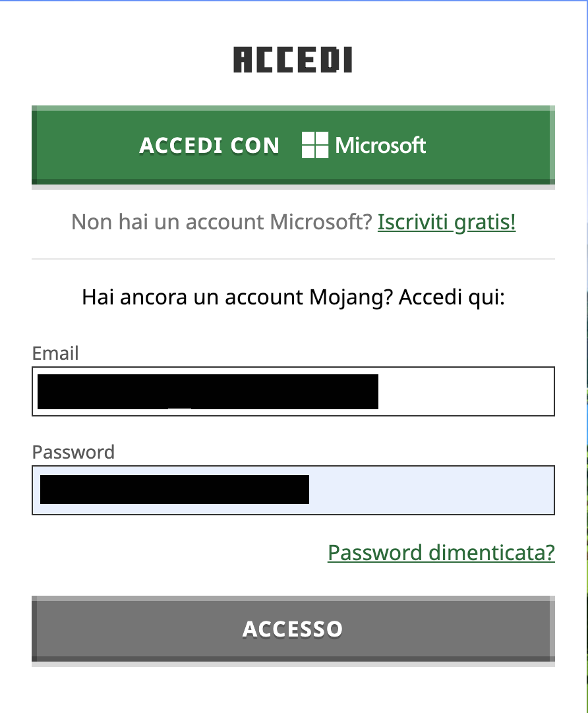This screenshot has height=713, width=588.
Task: Click the Password field label
Action: (x=73, y=452)
